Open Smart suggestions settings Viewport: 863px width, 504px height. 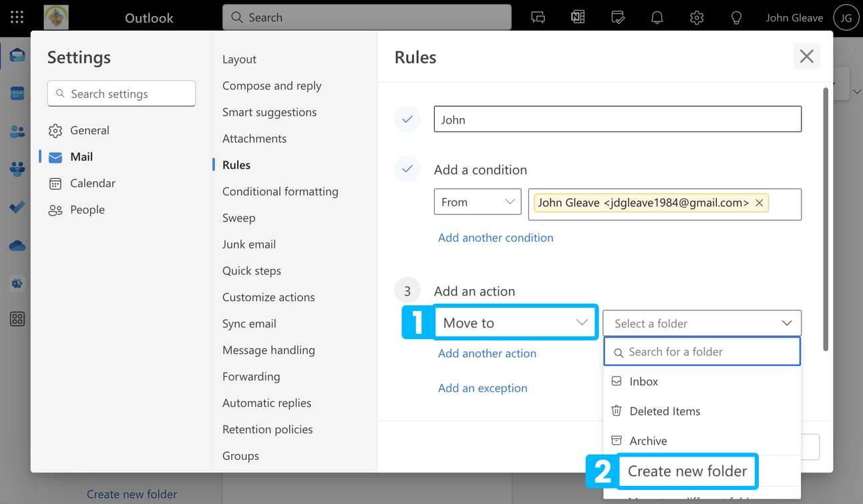pyautogui.click(x=269, y=112)
